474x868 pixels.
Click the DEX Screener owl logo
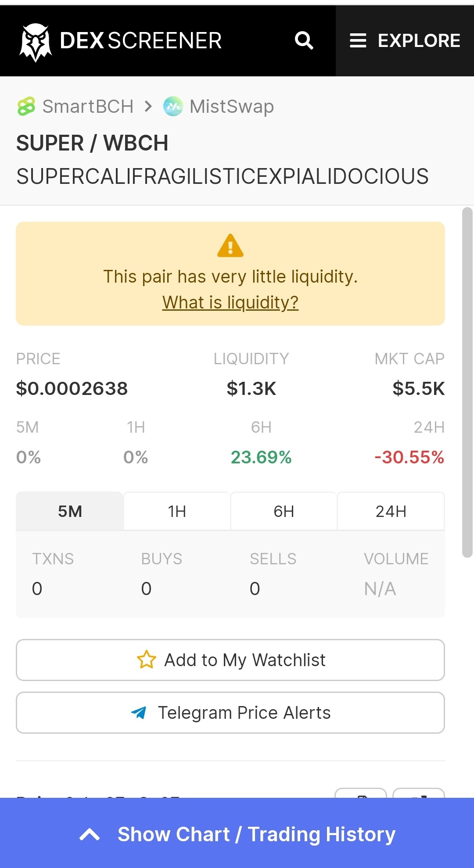point(36,42)
